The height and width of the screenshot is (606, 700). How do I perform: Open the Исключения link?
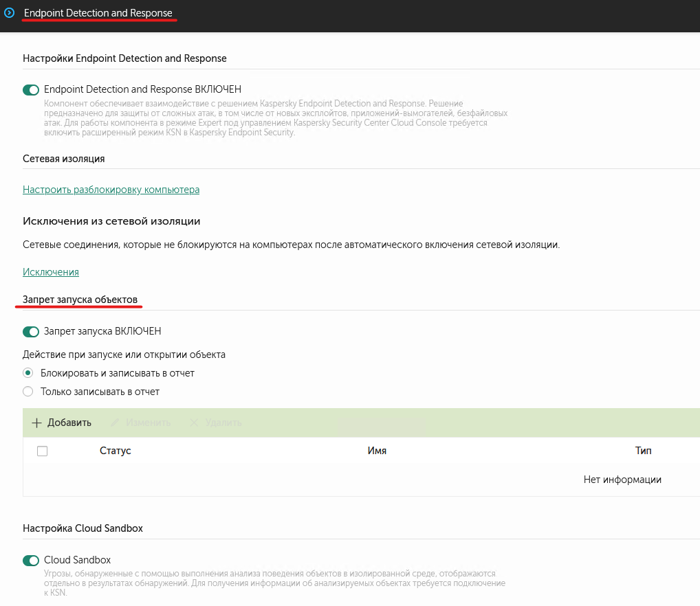tap(51, 272)
